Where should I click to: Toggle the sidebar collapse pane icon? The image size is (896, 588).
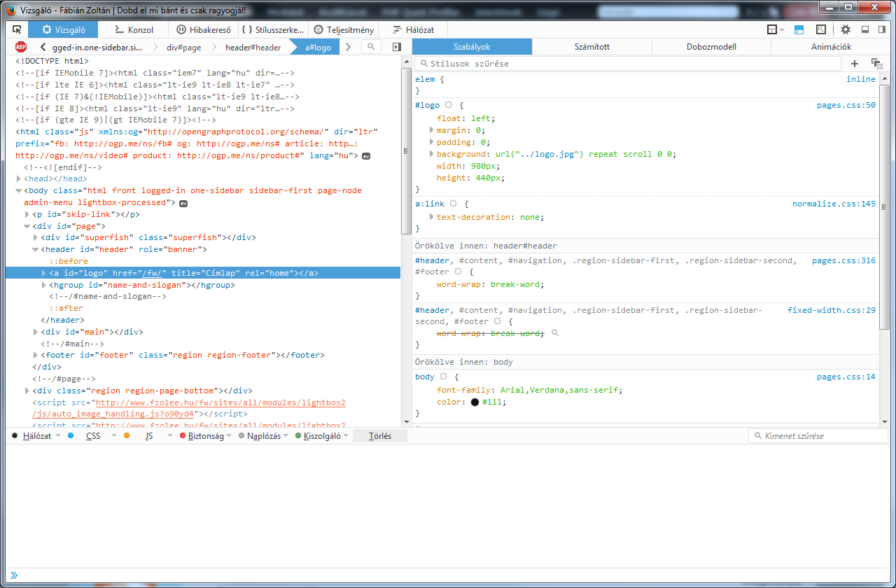[397, 47]
